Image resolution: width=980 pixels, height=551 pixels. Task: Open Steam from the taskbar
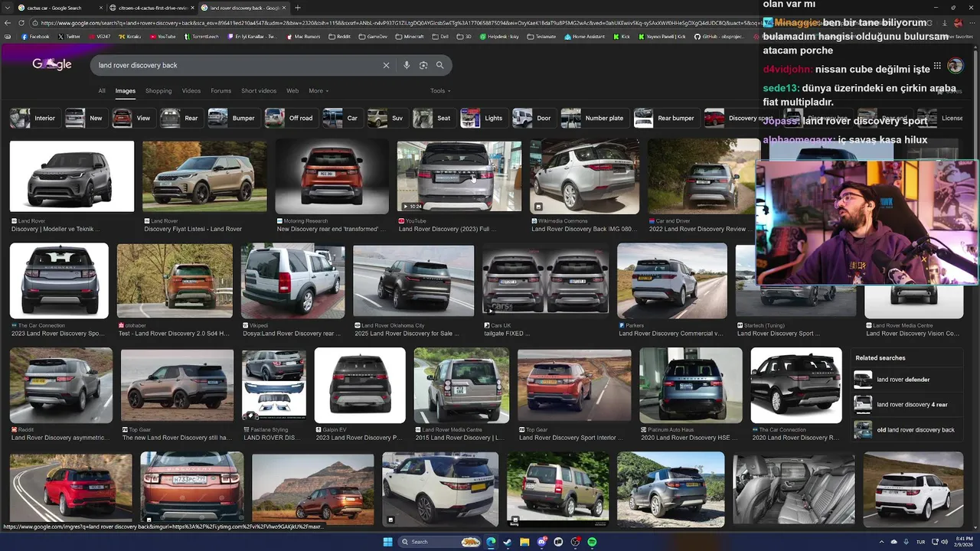click(508, 542)
